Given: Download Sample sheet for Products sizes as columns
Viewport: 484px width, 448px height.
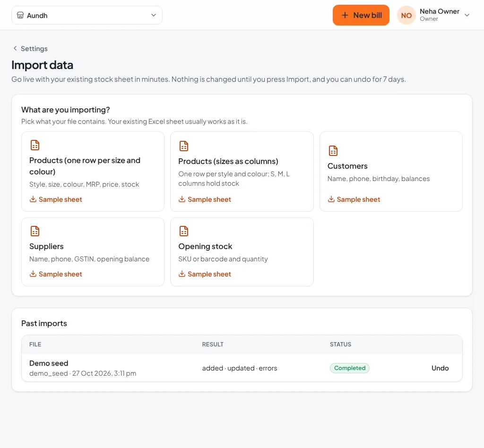Looking at the screenshot, I should click(x=205, y=199).
